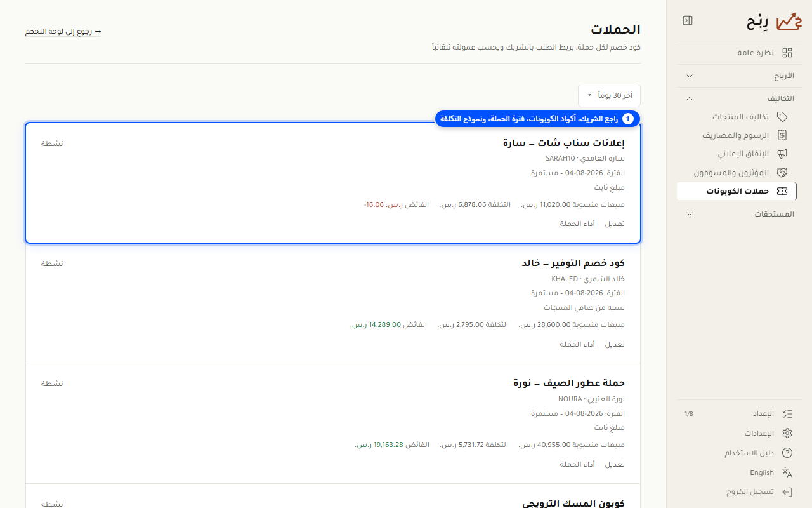
Task: Click the حملات الكوبونات ticket icon
Action: (782, 190)
